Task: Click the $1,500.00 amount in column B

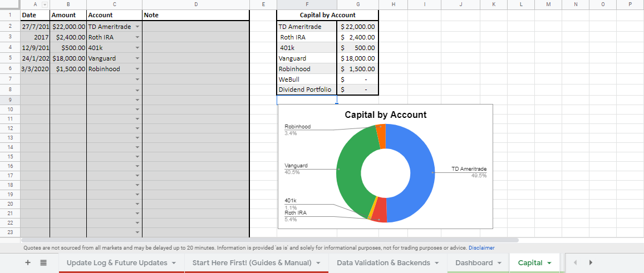Action: pos(68,69)
